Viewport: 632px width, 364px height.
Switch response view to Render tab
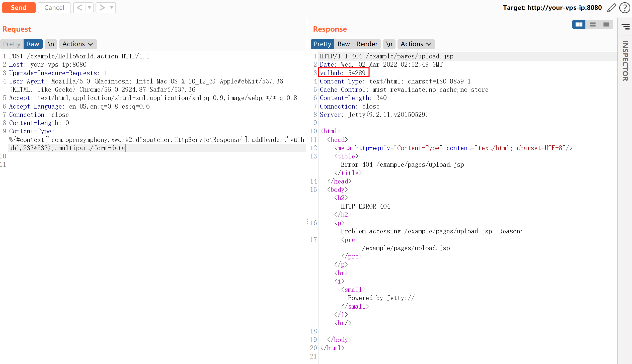tap(367, 44)
